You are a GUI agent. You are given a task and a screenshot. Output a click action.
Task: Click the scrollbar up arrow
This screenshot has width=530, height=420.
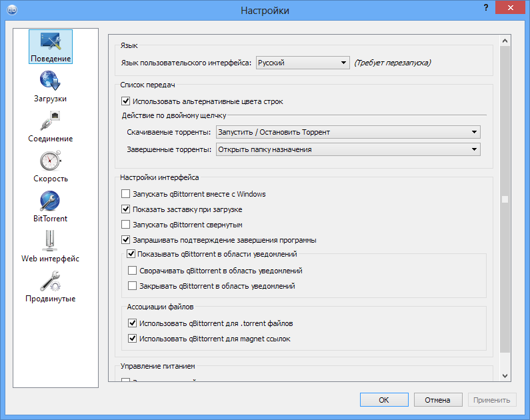505,41
